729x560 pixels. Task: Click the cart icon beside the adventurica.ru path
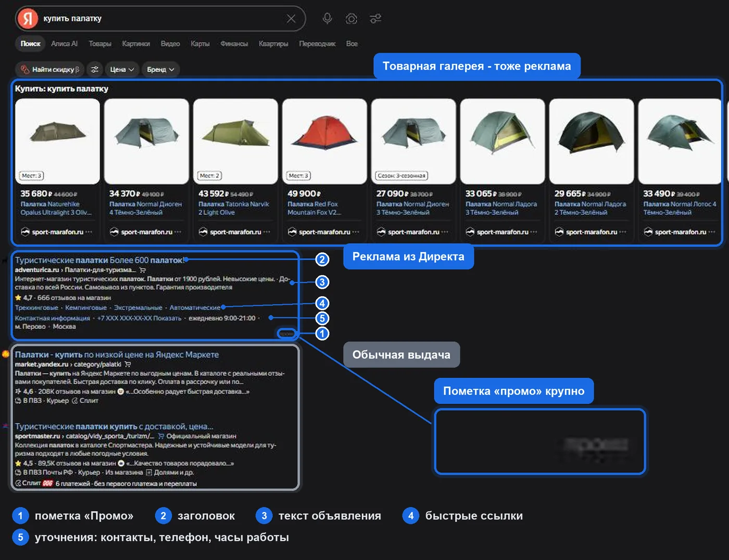point(143,270)
